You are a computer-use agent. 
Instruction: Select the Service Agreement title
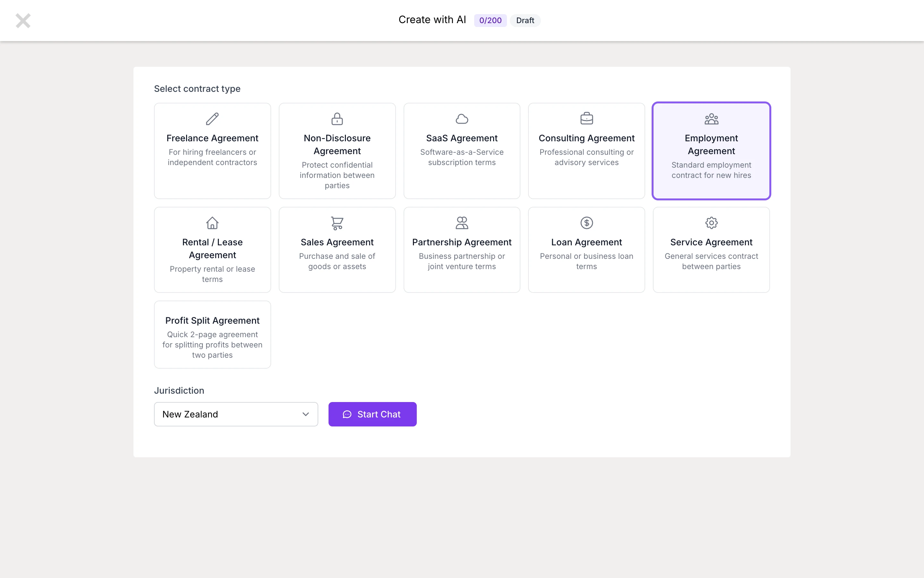click(x=711, y=242)
